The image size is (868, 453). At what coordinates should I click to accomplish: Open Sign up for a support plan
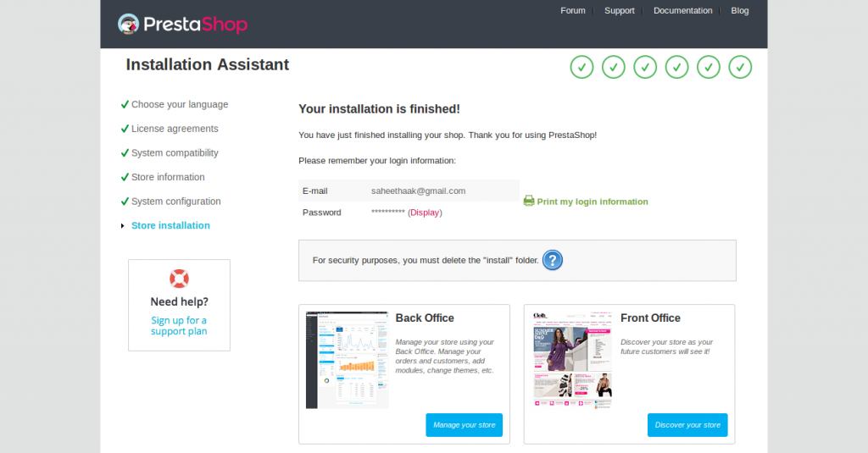[179, 326]
